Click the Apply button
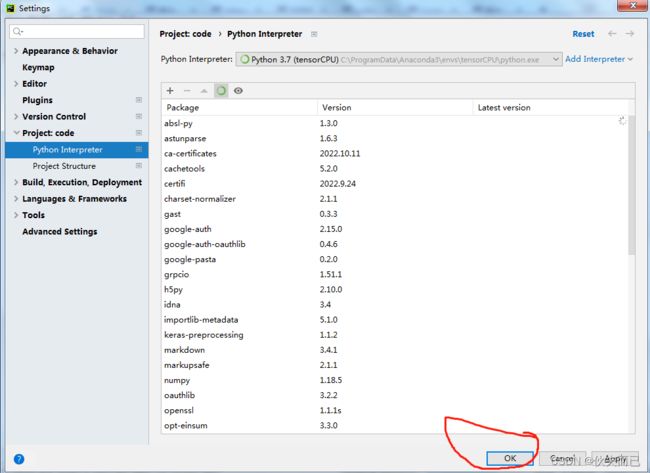 click(615, 458)
